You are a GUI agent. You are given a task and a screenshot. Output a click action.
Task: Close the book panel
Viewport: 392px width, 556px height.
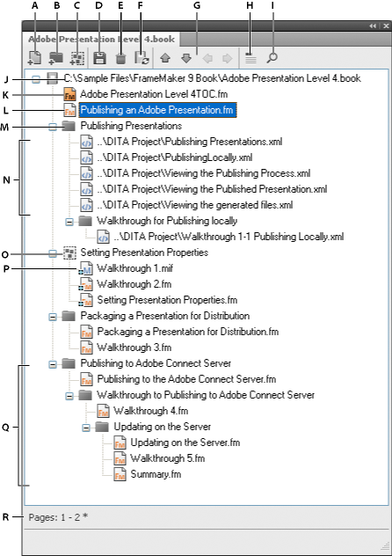pos(386,26)
